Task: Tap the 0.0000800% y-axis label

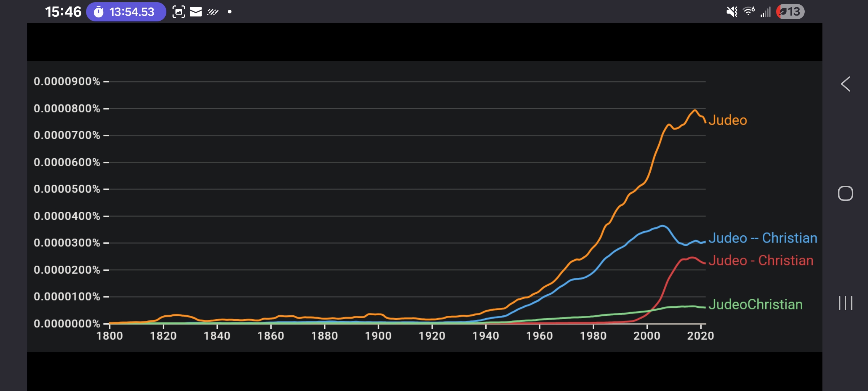Action: point(67,108)
